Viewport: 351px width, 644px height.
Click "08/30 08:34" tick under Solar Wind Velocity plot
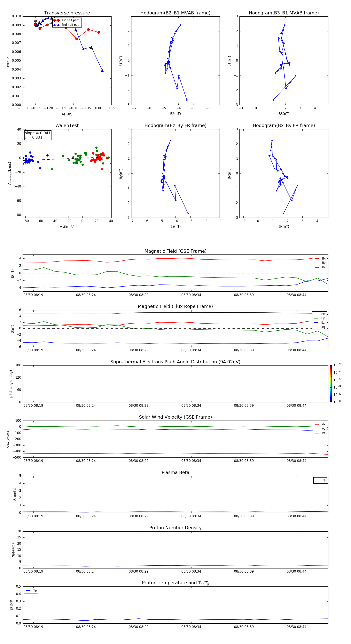(191, 461)
